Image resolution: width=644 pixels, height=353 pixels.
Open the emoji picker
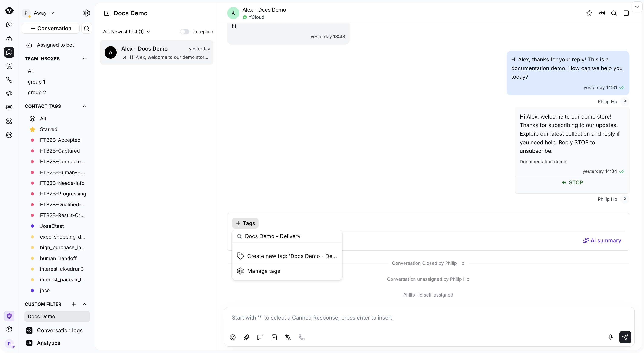[x=233, y=337]
